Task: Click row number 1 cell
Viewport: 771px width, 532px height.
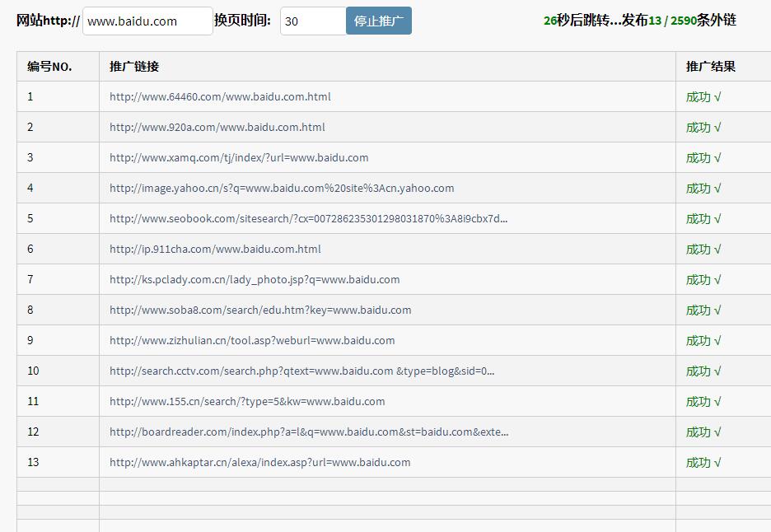Action: [58, 97]
